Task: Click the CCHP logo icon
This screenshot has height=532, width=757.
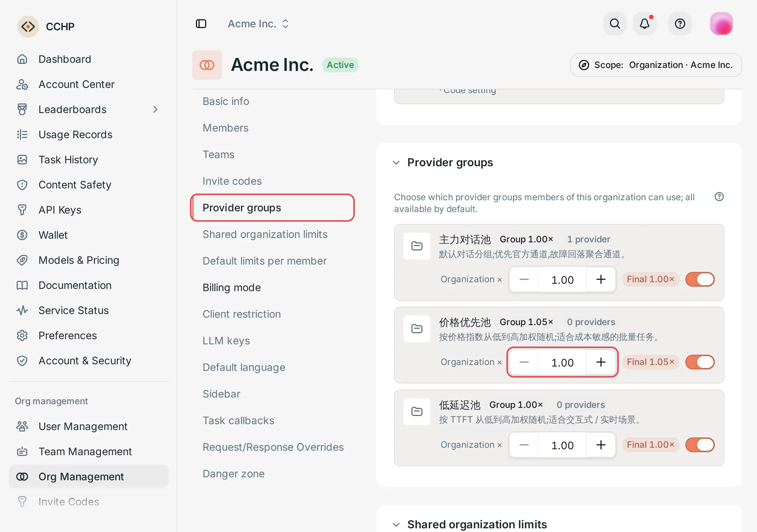Action: (28, 27)
